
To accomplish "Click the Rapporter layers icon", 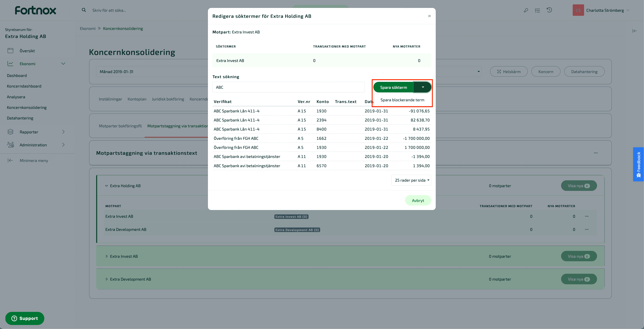I will 10,132.
